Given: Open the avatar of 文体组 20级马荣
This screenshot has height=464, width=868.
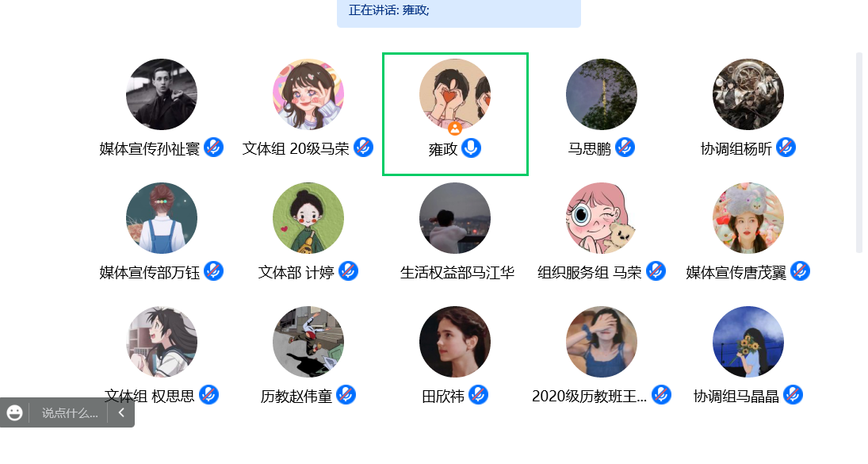Looking at the screenshot, I should coord(308,94).
